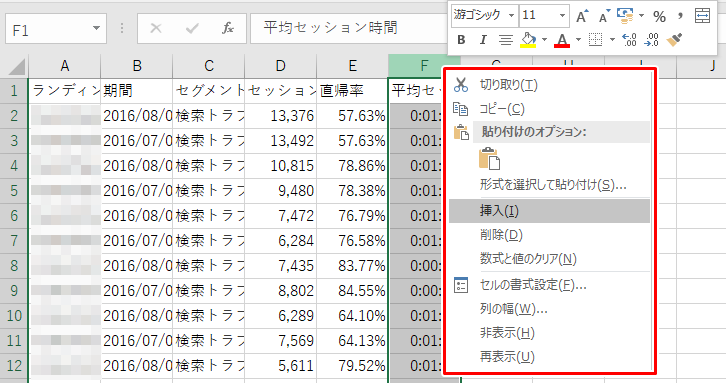Image resolution: width=726 pixels, height=383 pixels.
Task: Click the Select All corner triangle
Action: 17,68
